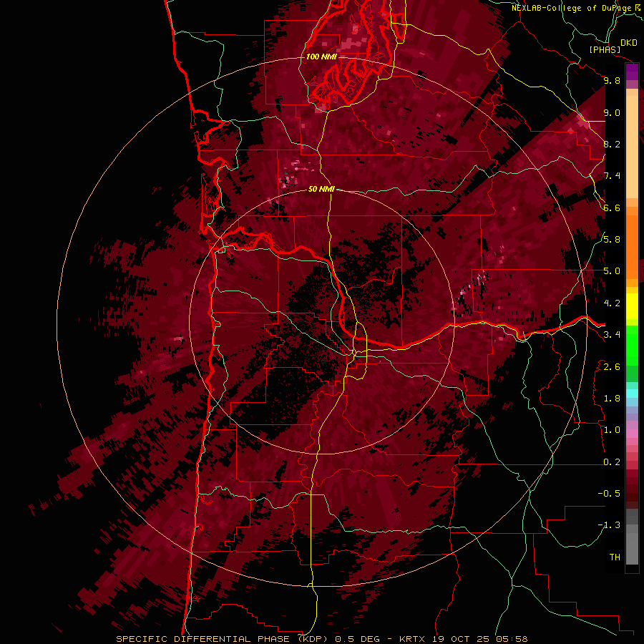Click the peach segment of the color bar
The width and height of the screenshot is (644, 644).
pyautogui.click(x=632, y=146)
